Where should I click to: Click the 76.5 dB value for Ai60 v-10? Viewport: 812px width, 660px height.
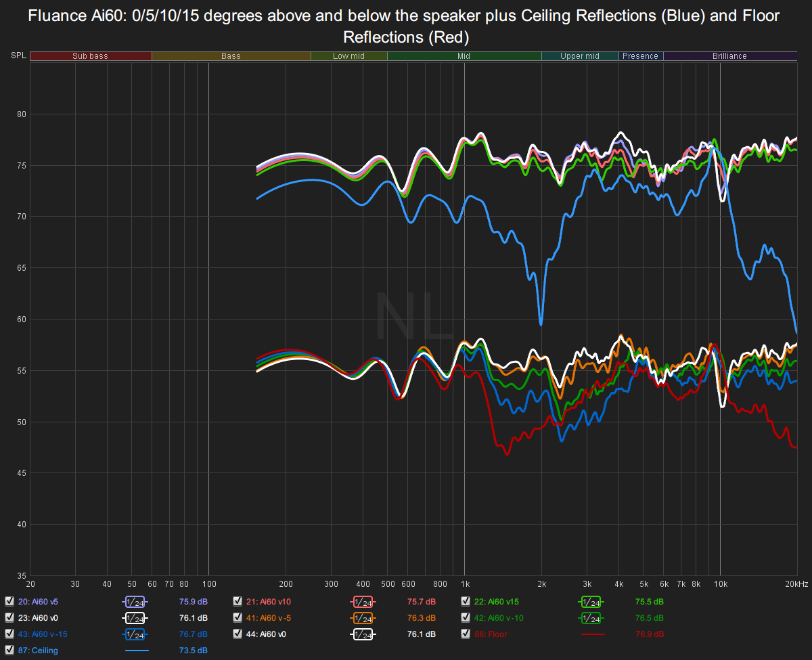pos(650,617)
